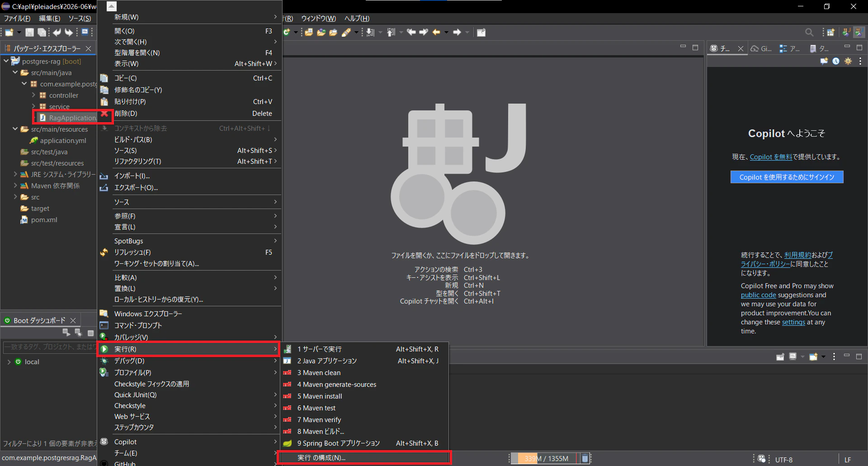868x466 pixels.
Task: Click the Save icon in toolbar
Action: pyautogui.click(x=29, y=32)
